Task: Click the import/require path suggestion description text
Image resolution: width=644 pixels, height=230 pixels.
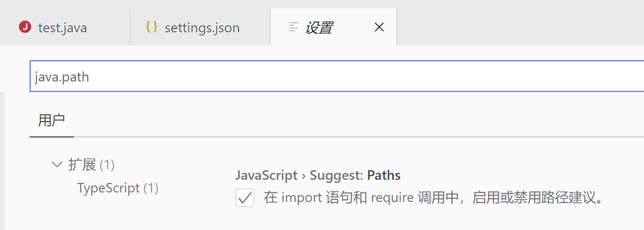Action: [x=433, y=198]
